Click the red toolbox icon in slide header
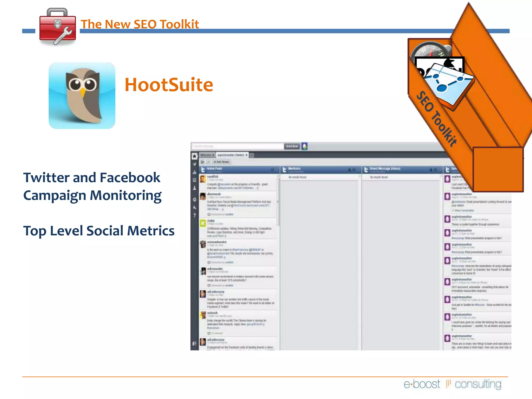 click(x=57, y=26)
